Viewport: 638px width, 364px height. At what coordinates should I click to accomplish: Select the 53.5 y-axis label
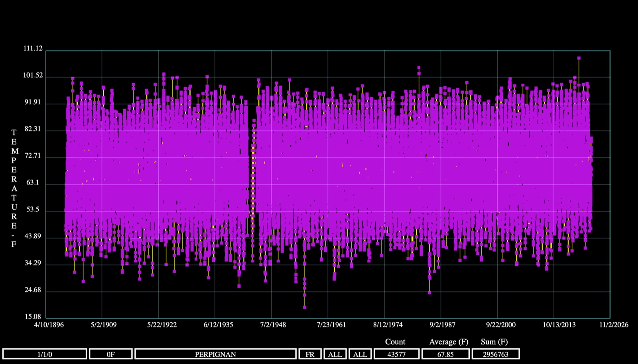click(x=33, y=209)
